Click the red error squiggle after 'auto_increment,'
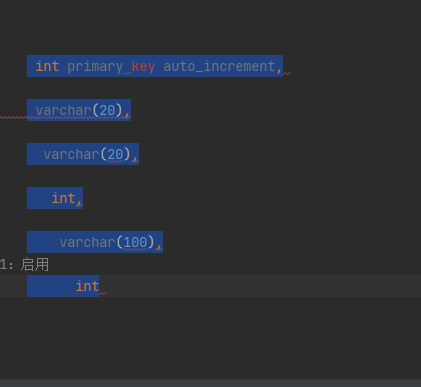Screen dimensions: 421x387 287,73
